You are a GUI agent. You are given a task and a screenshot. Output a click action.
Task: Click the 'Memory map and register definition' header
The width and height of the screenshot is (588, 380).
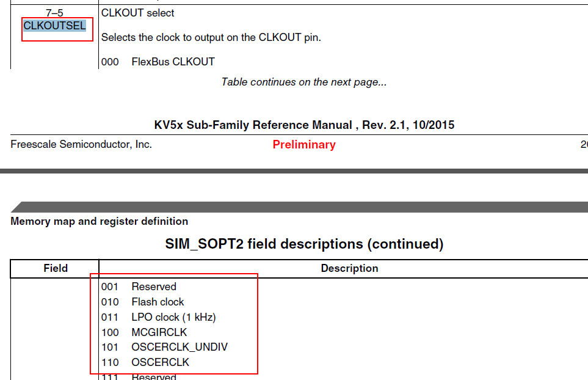pos(99,221)
